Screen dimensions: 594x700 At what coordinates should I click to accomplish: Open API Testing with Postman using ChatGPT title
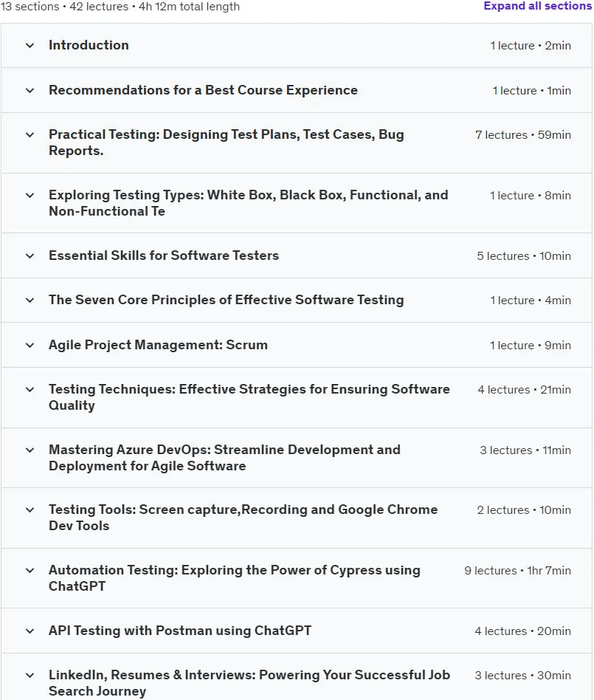[180, 631]
